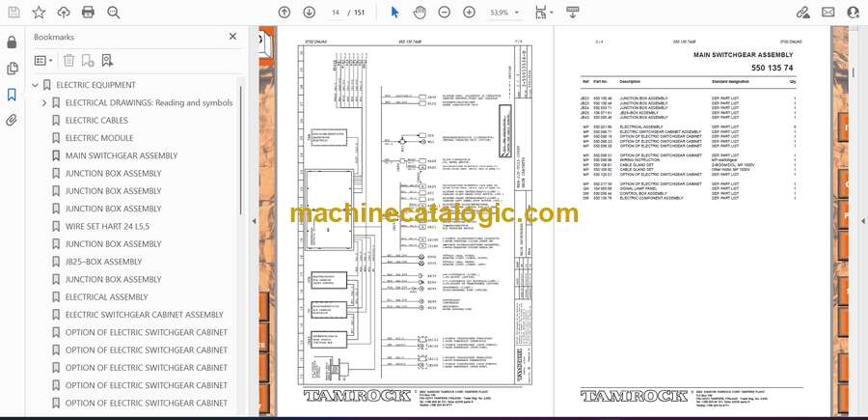The height and width of the screenshot is (420, 868).
Task: Toggle the Bookmarks panel icon
Action: [x=12, y=95]
